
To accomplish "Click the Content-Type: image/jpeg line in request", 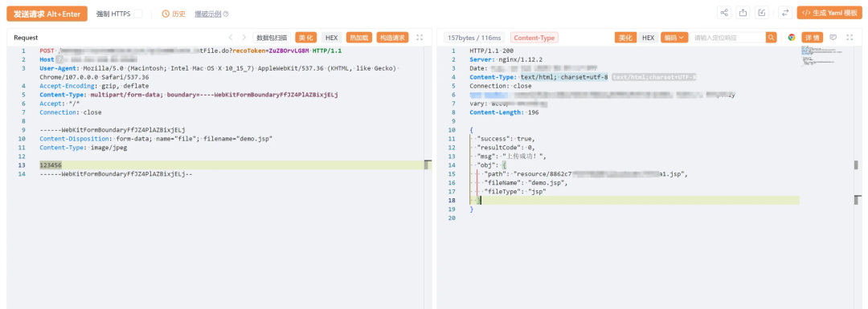I will tap(84, 148).
